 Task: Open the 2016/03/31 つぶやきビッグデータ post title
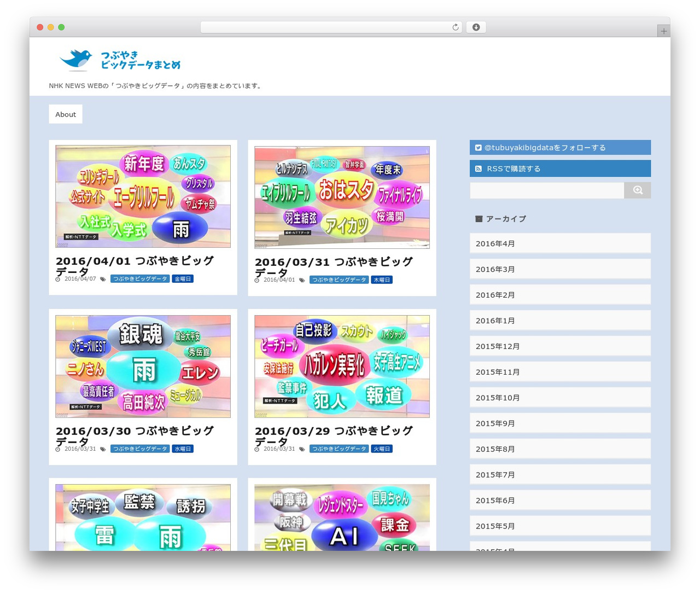coord(334,267)
